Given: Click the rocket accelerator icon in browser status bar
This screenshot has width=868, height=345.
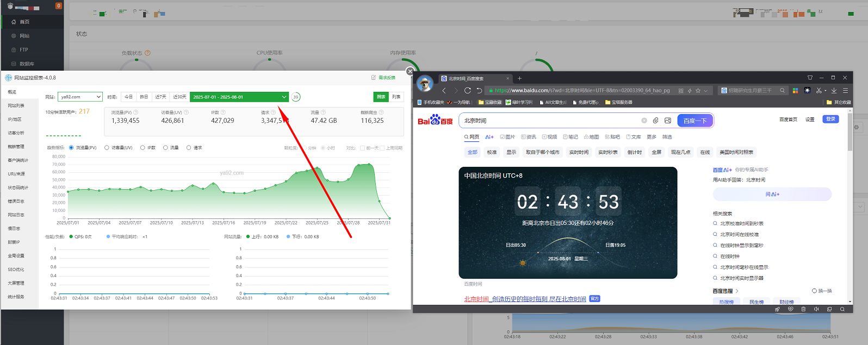Looking at the screenshot, I should pyautogui.click(x=777, y=309).
